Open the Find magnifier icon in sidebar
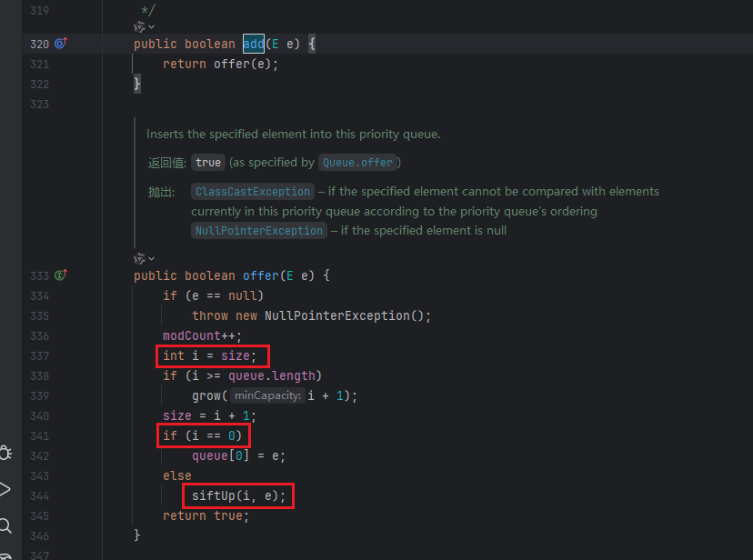Screen dimensions: 753x560 click(6, 525)
